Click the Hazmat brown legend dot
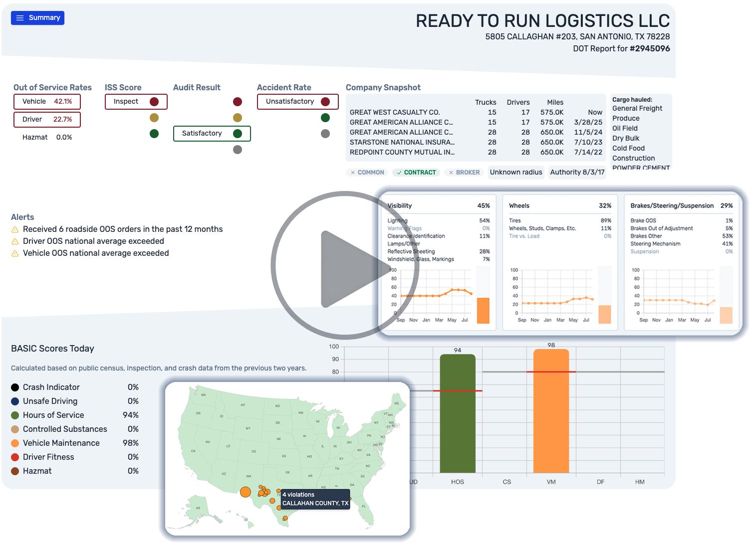The height and width of the screenshot is (553, 756). [x=15, y=471]
